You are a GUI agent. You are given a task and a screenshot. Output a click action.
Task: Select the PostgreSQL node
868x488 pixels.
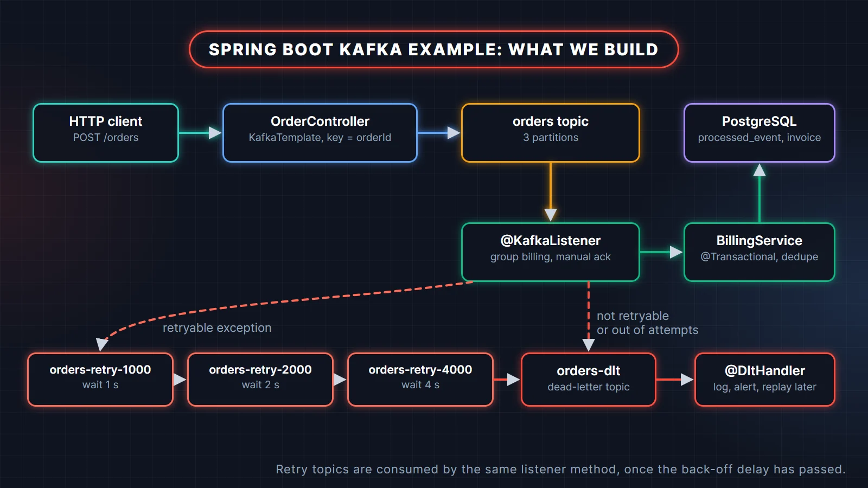tap(759, 133)
